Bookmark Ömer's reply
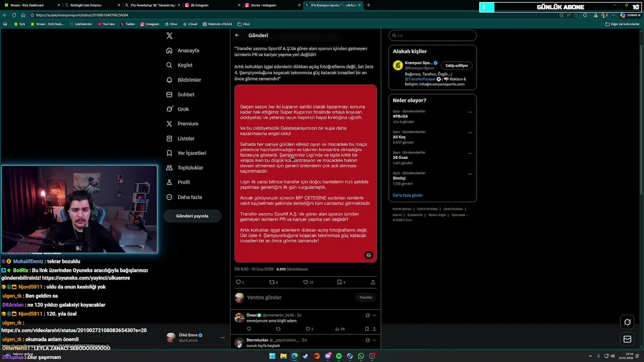The width and height of the screenshot is (644, 362). [x=367, y=329]
